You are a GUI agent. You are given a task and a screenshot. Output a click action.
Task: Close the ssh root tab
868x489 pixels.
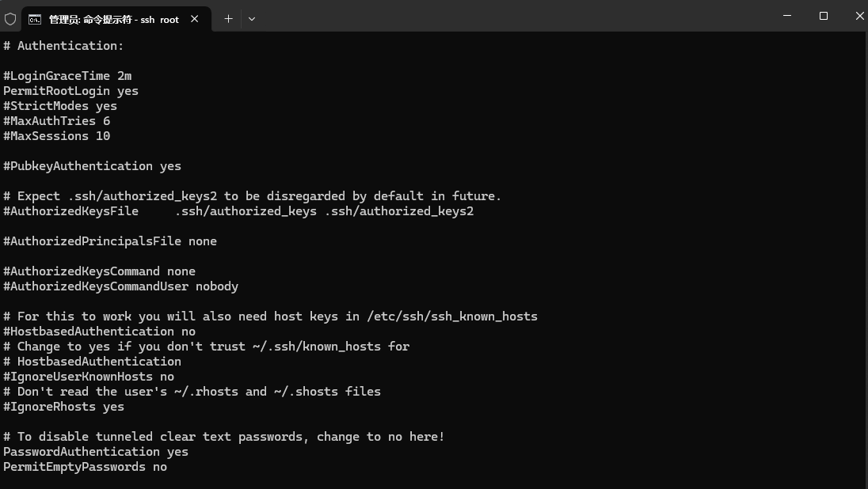pos(194,19)
